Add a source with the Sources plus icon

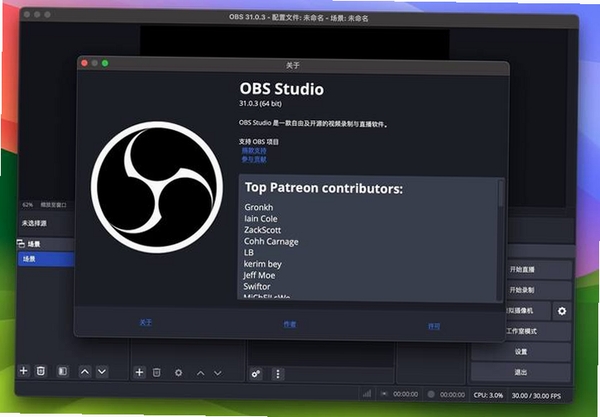[x=139, y=372]
